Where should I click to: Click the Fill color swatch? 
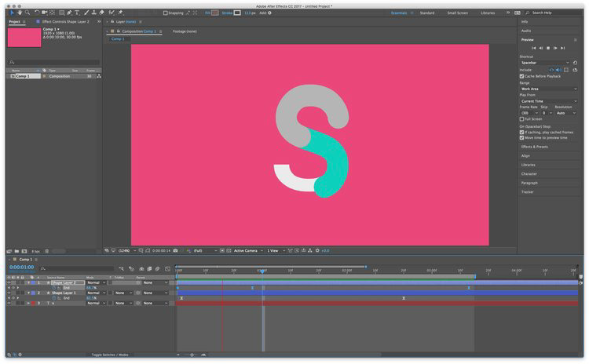(215, 13)
